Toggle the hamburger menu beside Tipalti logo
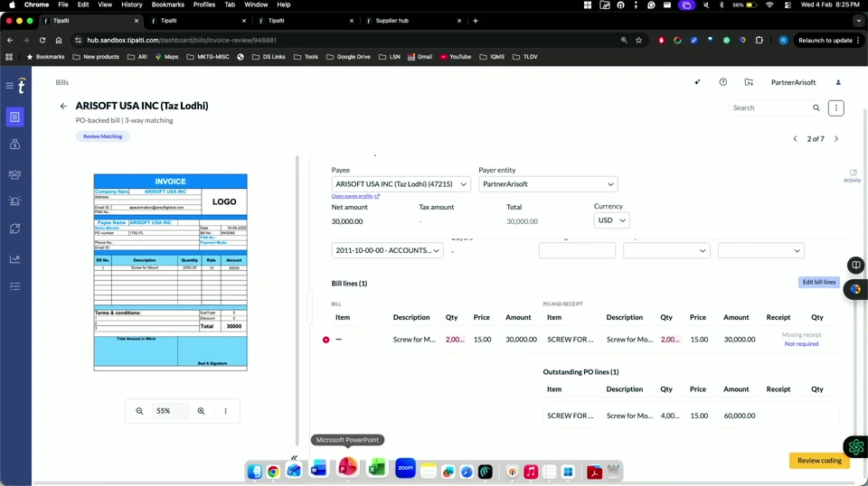868x486 pixels. 9,85
